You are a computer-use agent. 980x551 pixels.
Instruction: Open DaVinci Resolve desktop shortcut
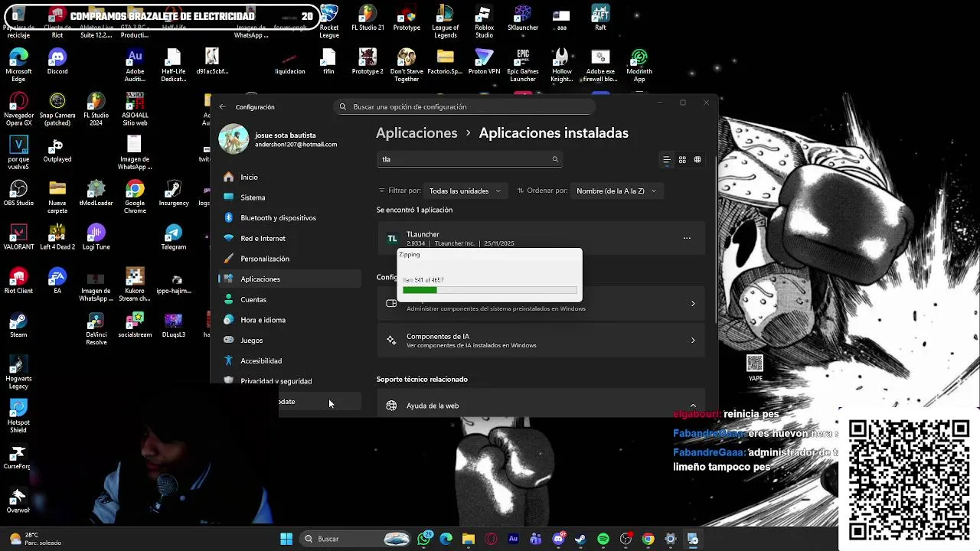[96, 328]
